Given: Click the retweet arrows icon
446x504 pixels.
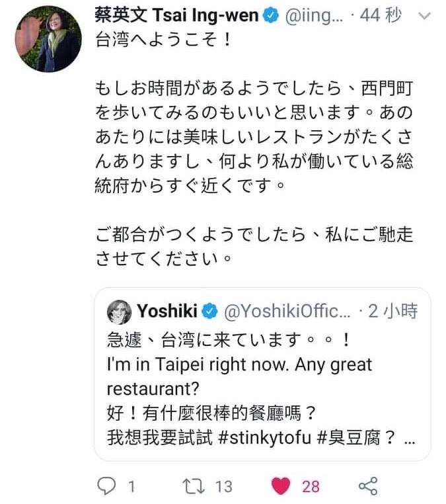Looking at the screenshot, I should click(192, 487).
